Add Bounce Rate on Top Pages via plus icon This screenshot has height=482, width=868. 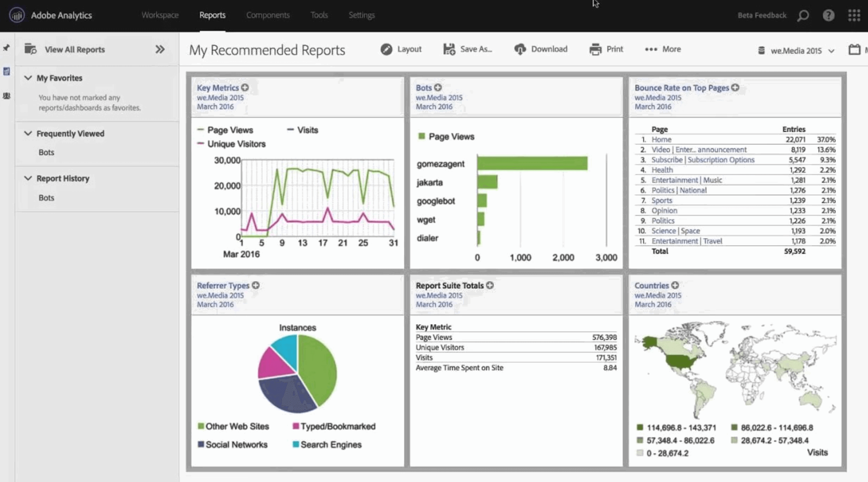click(735, 88)
